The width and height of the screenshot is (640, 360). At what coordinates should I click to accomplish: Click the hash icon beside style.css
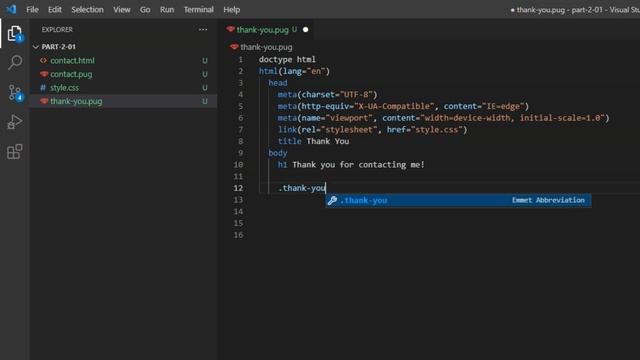tap(43, 88)
